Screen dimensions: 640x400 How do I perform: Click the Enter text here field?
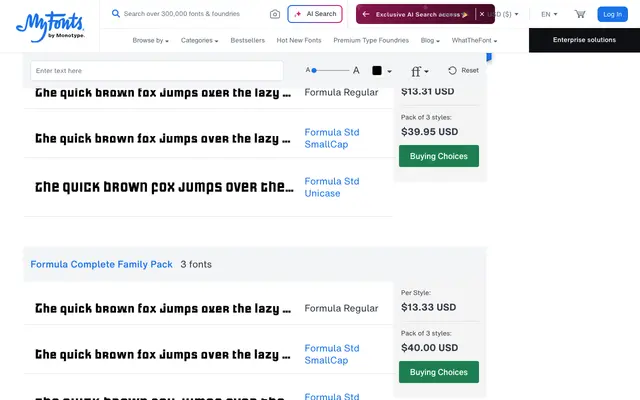(x=157, y=71)
